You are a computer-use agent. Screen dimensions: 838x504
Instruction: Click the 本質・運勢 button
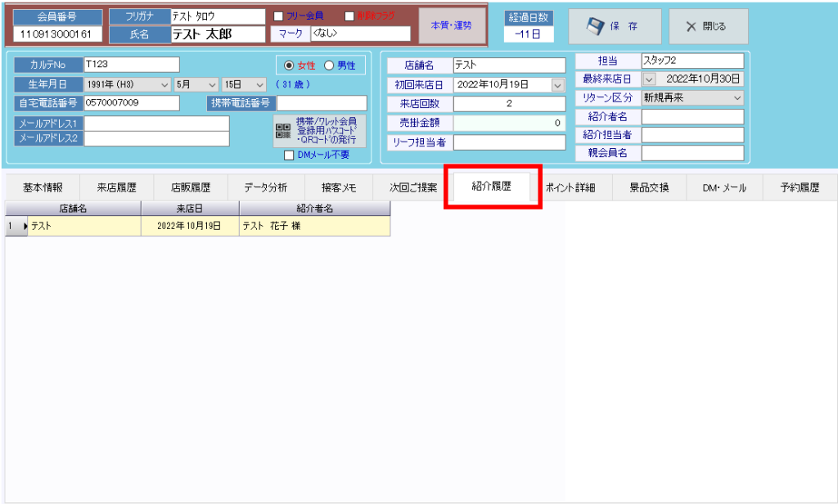(x=451, y=25)
